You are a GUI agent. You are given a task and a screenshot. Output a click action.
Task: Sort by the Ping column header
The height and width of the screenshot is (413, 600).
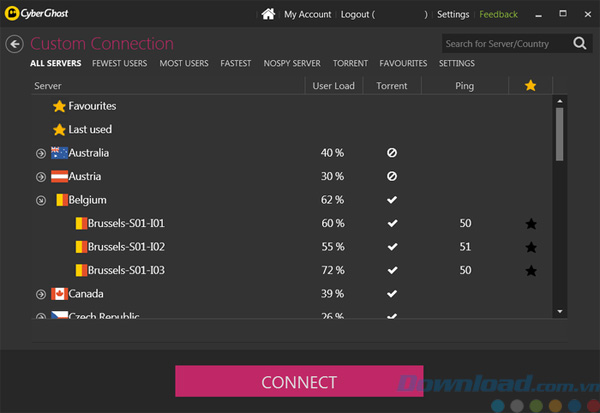pos(465,86)
